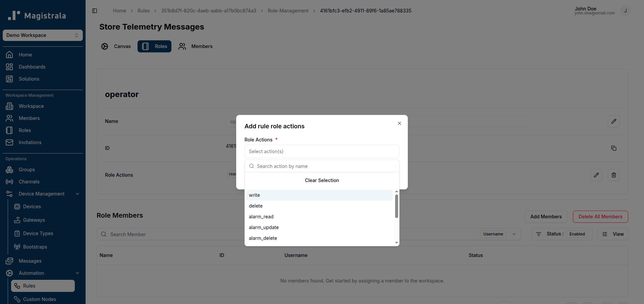The height and width of the screenshot is (304, 644).
Task: Go to Rules breadcrumb link
Action: pos(144,11)
